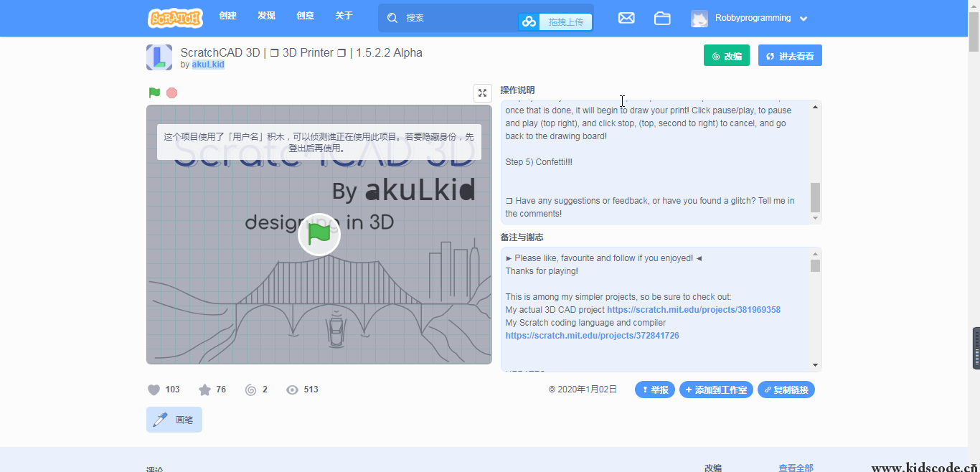
Task: Click the red stop sign icon
Action: (172, 93)
